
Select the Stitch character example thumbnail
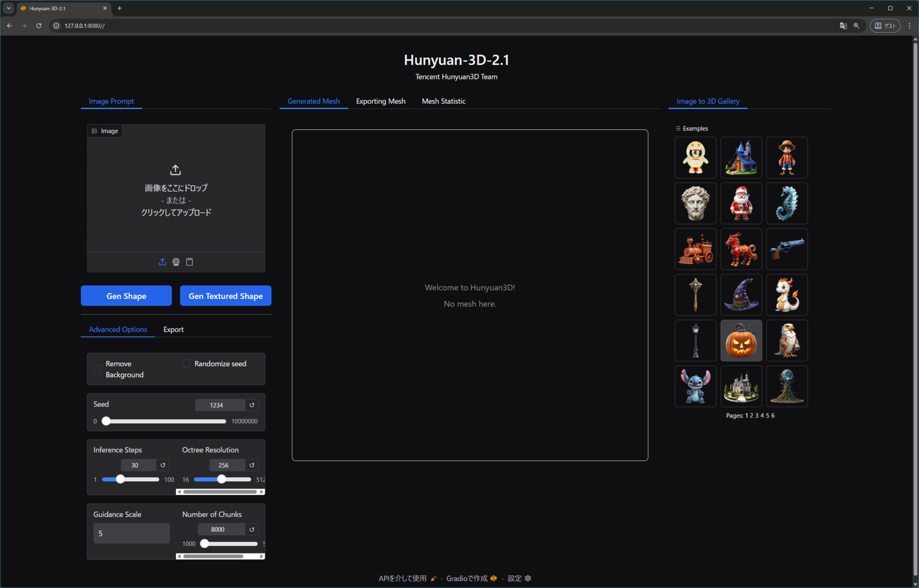696,386
